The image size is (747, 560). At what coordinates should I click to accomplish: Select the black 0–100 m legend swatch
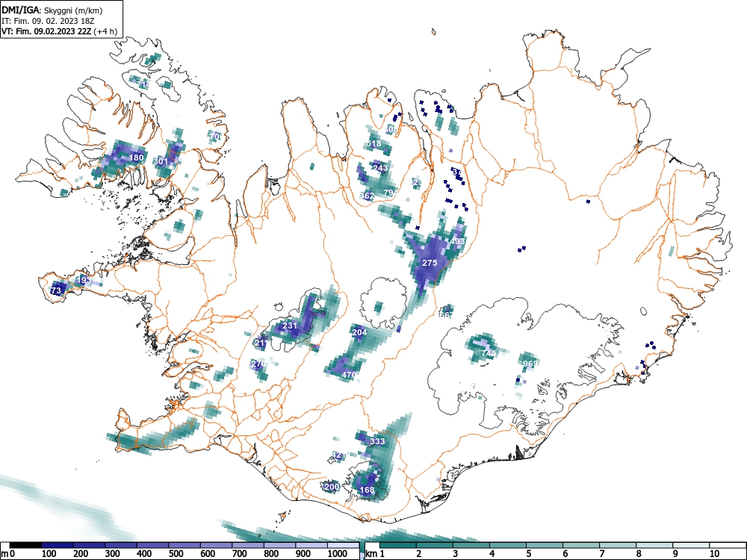coord(25,545)
